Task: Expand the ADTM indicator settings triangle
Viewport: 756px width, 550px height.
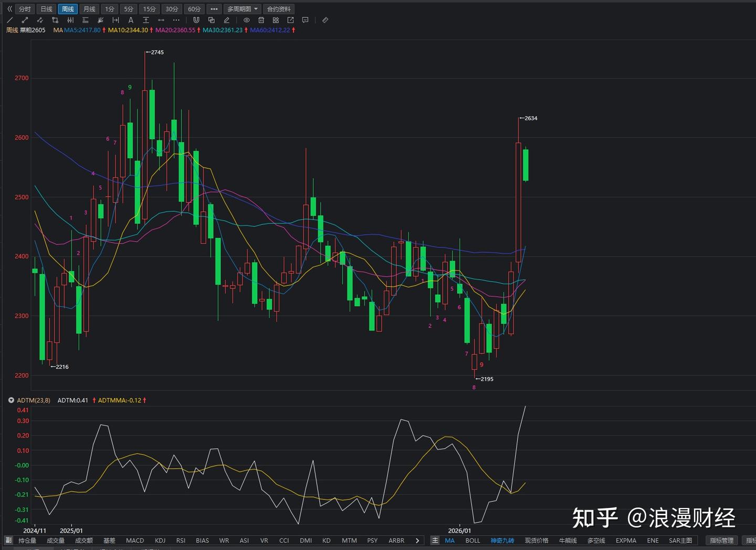Action: pyautogui.click(x=11, y=400)
